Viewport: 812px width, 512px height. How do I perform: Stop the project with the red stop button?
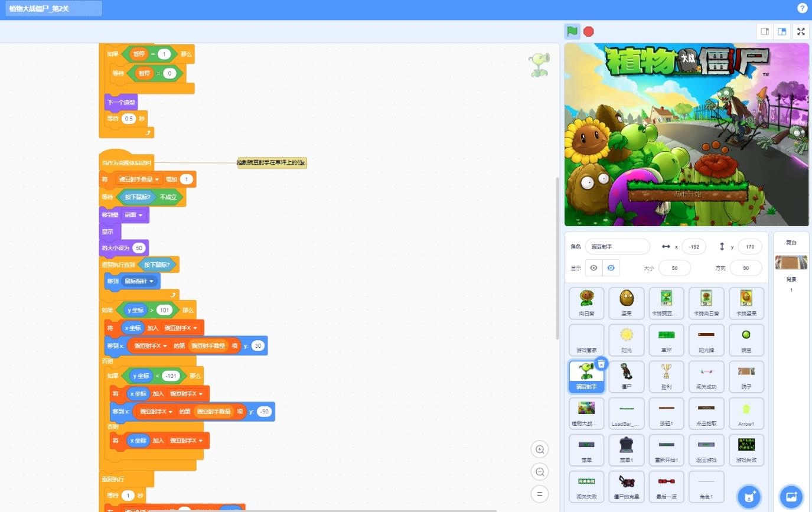588,31
